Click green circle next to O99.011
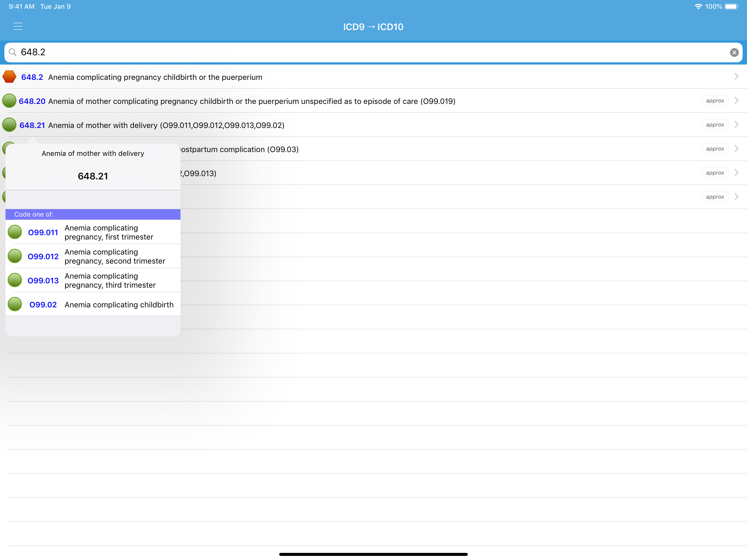This screenshot has width=747, height=560. (15, 232)
